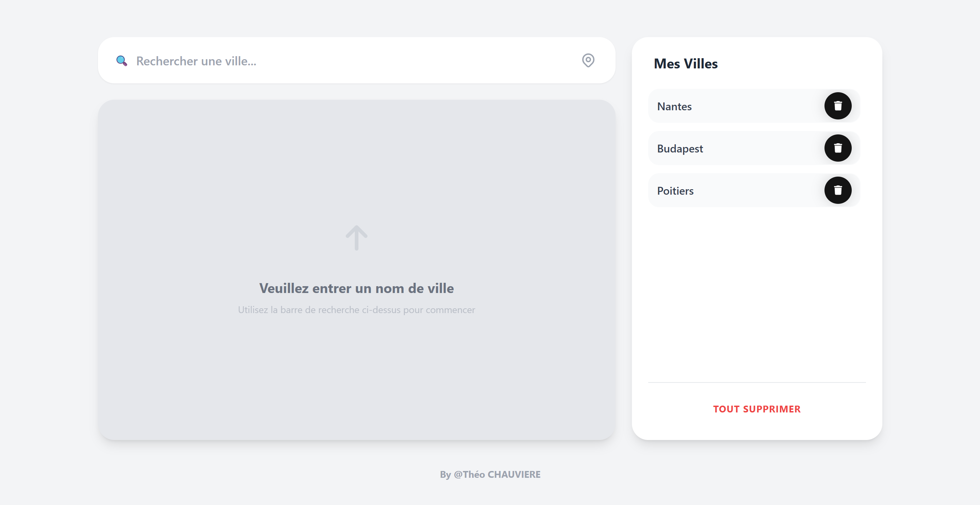Click the magnifying glass search icon
980x505 pixels.
click(x=121, y=61)
